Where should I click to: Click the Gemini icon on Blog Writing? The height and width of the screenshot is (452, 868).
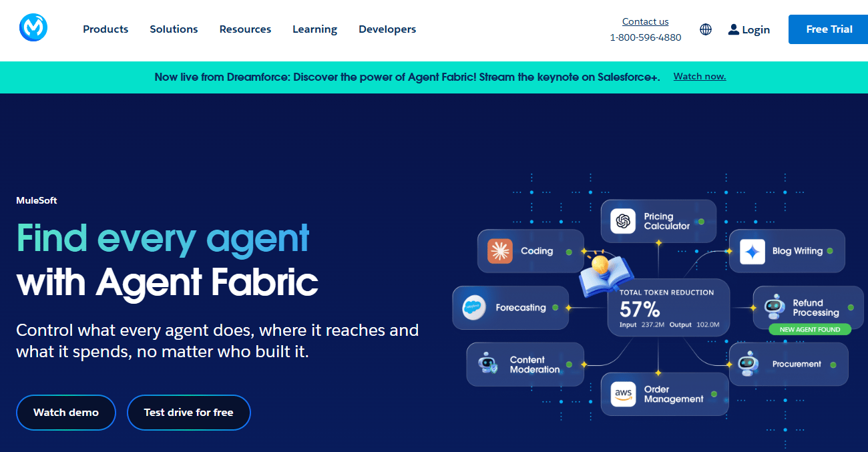pos(752,252)
